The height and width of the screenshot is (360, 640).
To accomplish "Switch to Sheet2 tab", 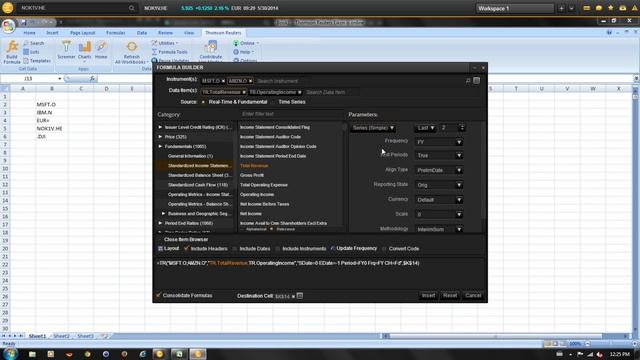I will pyautogui.click(x=61, y=336).
